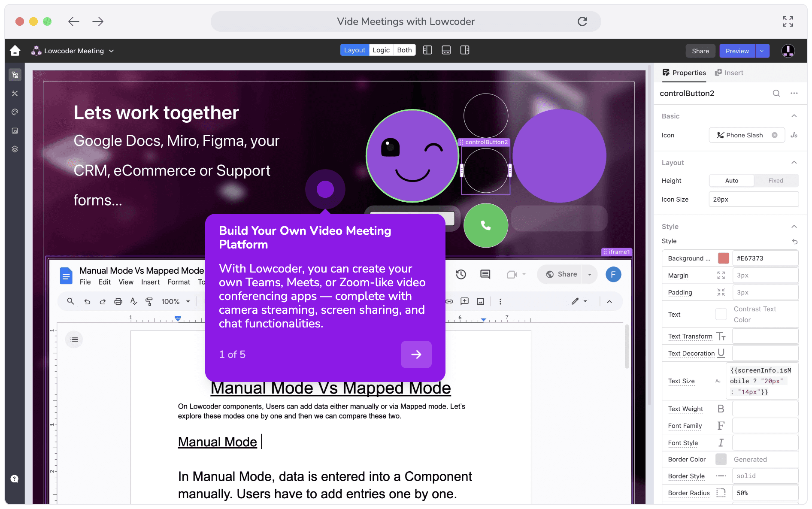The image size is (812, 509).
Task: Switch editor mode to Both
Action: tap(404, 50)
